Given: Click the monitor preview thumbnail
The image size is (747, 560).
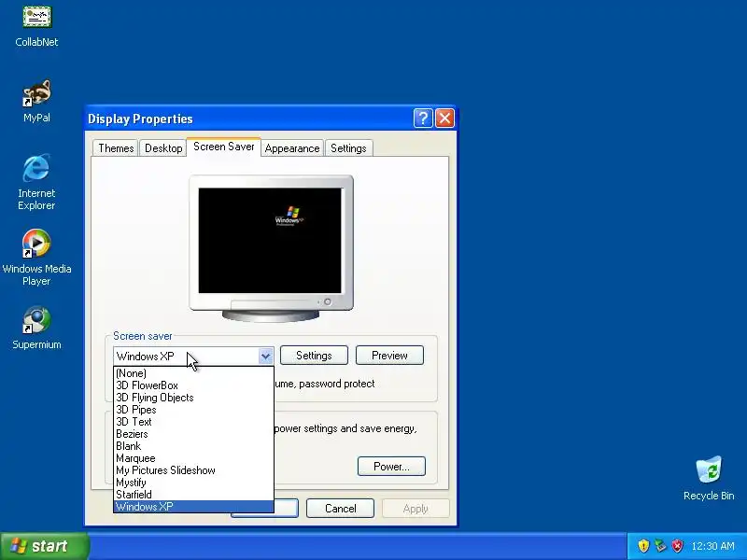Looking at the screenshot, I should 271,247.
